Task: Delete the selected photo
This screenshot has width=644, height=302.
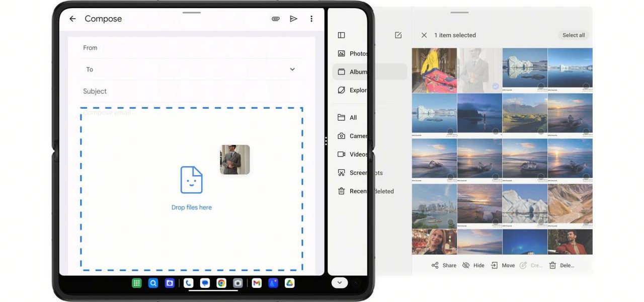Action: [561, 265]
